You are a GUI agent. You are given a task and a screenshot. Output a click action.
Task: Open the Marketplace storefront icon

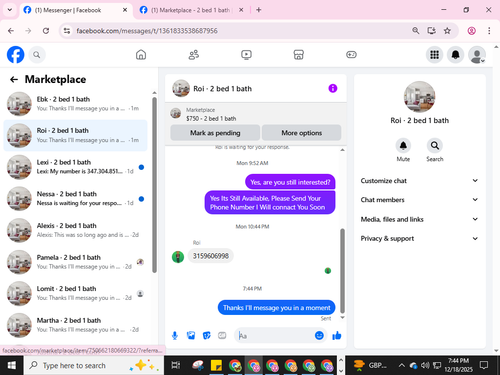[x=299, y=55]
